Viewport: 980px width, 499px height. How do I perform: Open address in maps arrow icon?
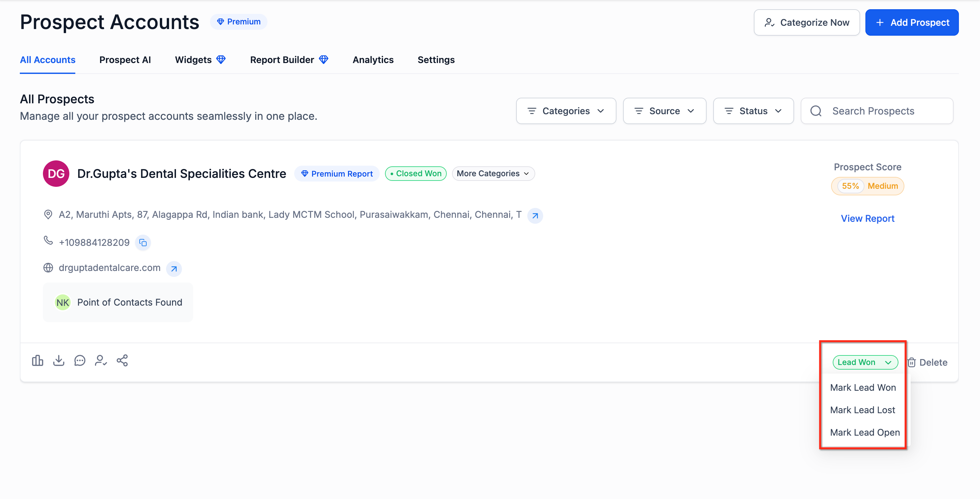click(x=535, y=216)
